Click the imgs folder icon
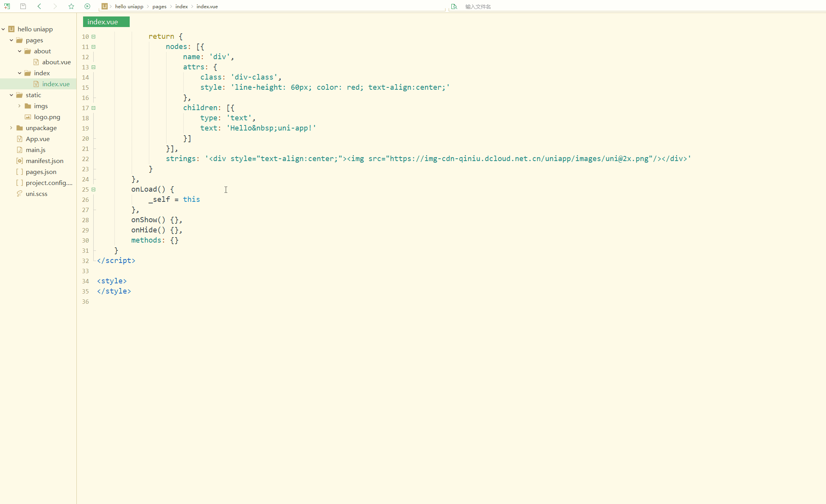The image size is (826, 504). 28,106
